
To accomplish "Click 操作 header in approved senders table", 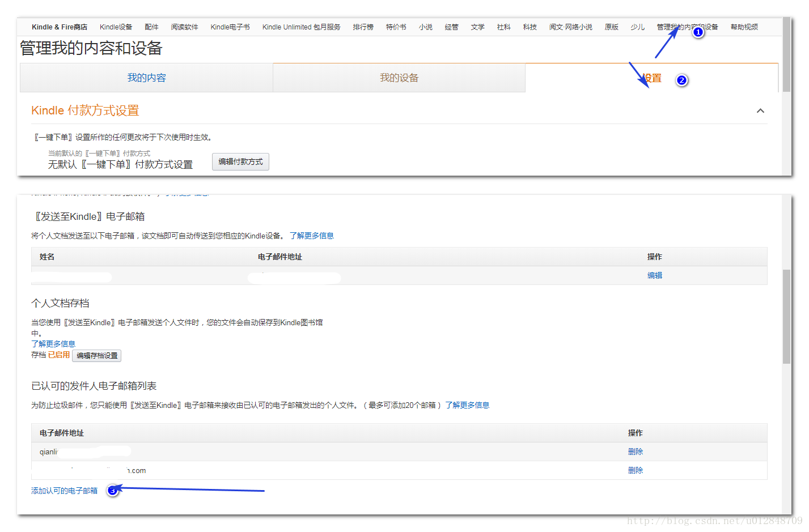I will point(636,433).
